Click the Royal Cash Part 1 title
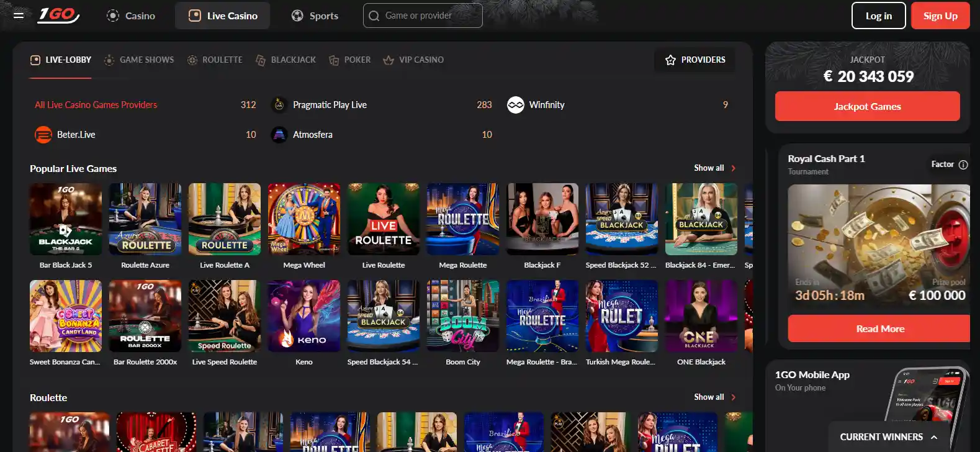 tap(826, 159)
